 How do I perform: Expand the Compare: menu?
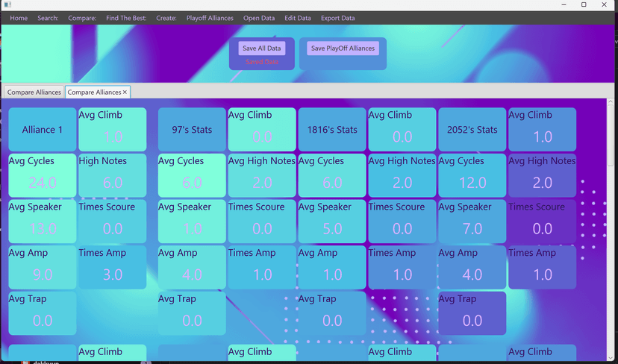tap(82, 18)
